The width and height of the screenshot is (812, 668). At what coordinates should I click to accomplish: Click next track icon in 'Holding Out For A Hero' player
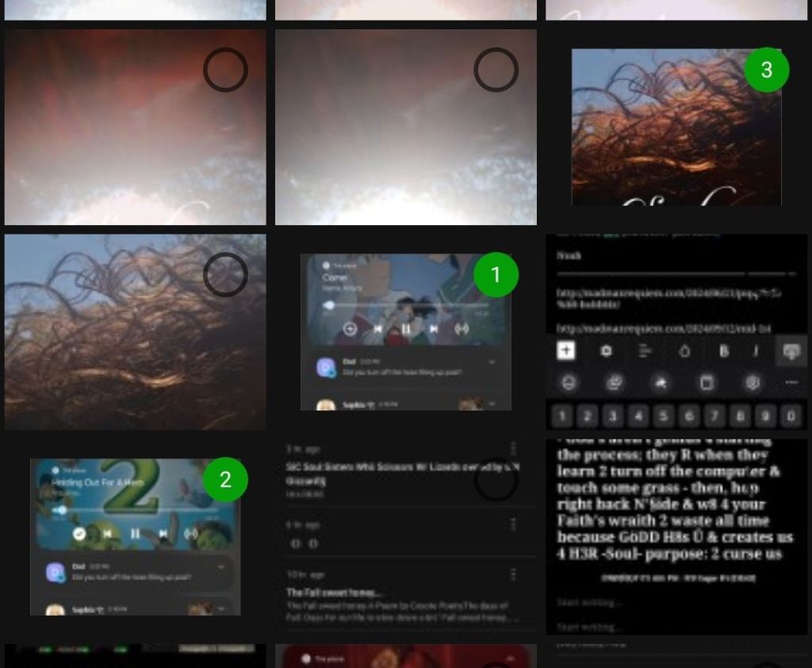tap(163, 533)
